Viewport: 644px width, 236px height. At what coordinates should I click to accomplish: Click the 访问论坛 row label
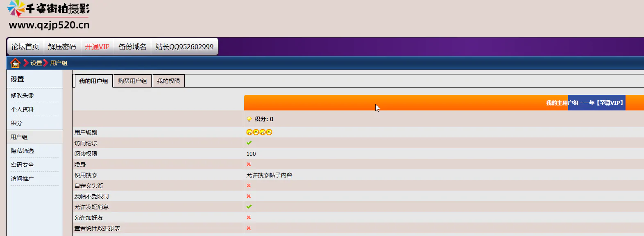tap(86, 143)
